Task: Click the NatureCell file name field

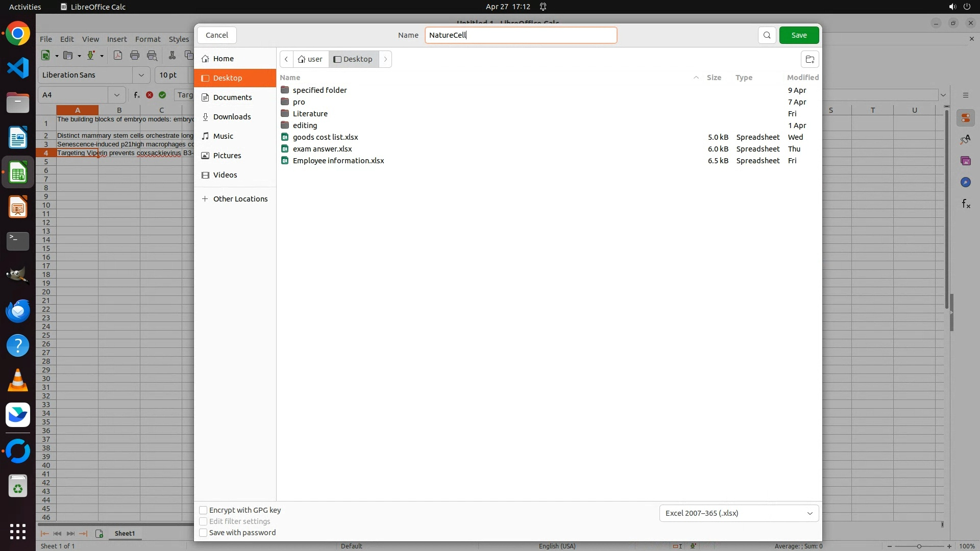Action: 521,35
